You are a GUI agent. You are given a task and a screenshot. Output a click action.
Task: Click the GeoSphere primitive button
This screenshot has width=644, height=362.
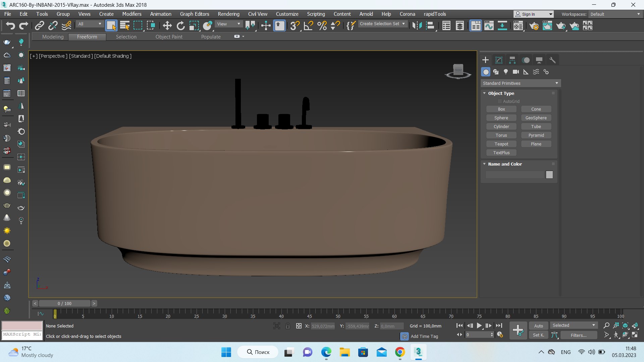tap(536, 118)
